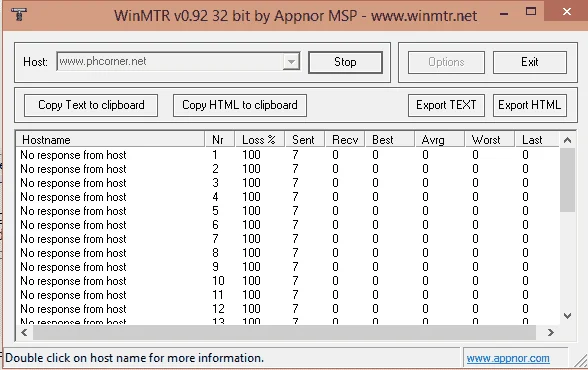This screenshot has width=588, height=370.
Task: Select the hop 4 'No response from host' row
Action: [x=288, y=197]
